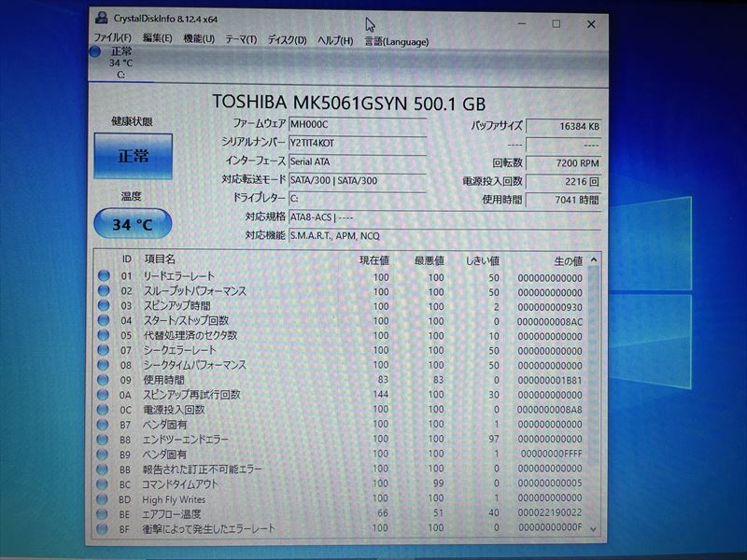This screenshot has height=560, width=747.
Task: Click the blue status icon of row B7
Action: click(x=103, y=424)
